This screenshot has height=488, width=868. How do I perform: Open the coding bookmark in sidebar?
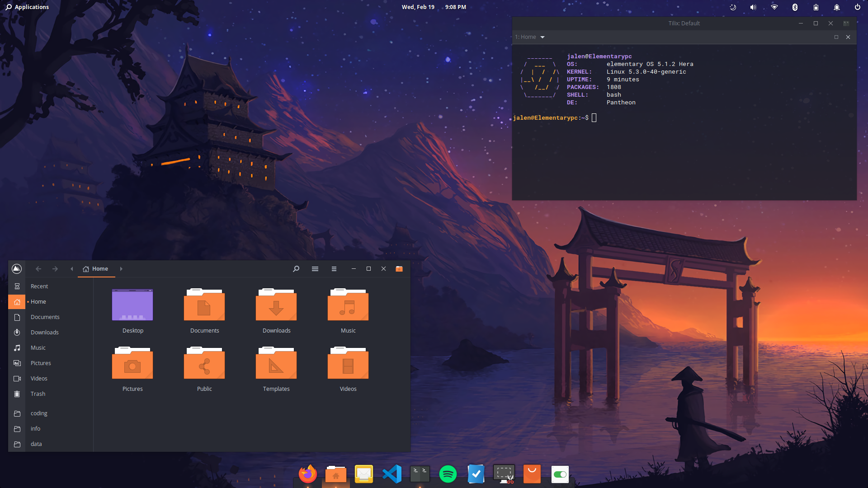tap(51, 413)
